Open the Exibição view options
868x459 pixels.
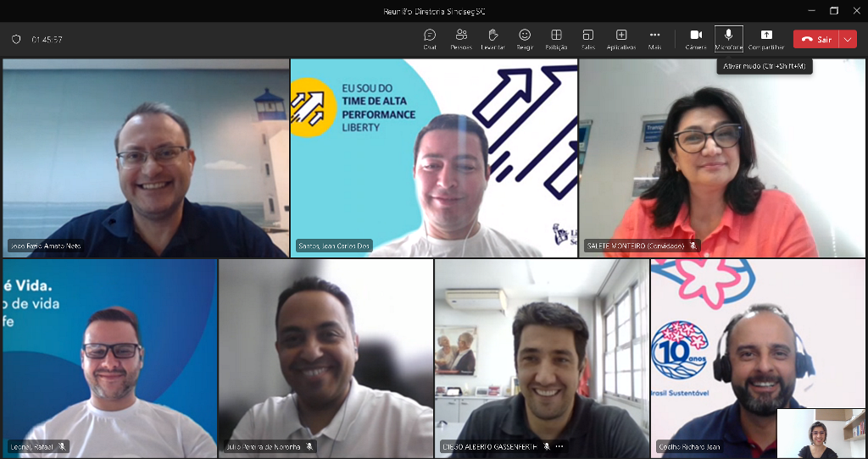(x=556, y=38)
